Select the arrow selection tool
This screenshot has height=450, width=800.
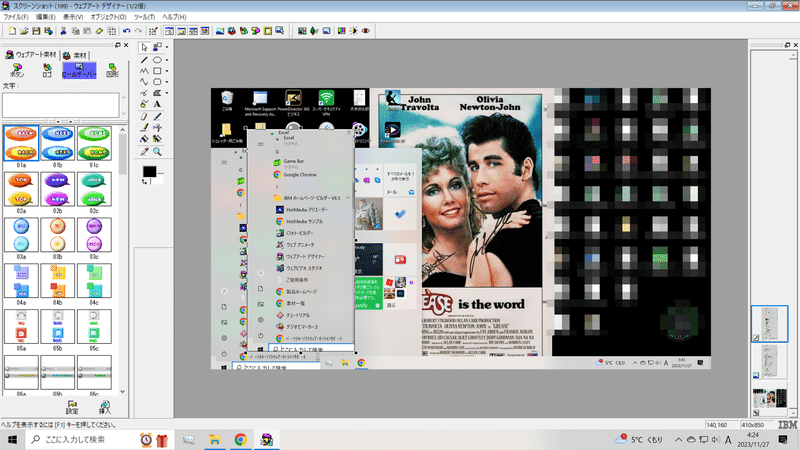(x=144, y=47)
